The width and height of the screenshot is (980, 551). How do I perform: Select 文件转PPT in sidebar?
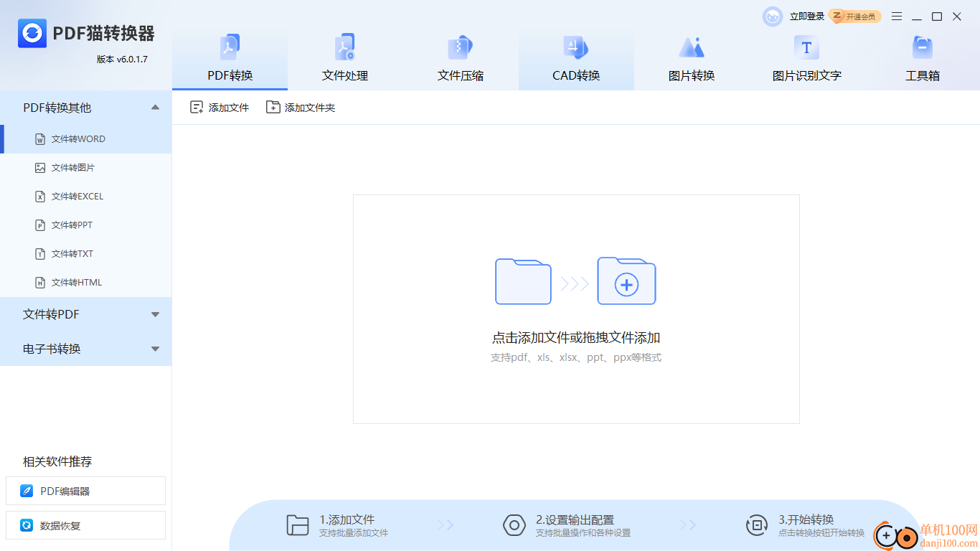click(86, 225)
